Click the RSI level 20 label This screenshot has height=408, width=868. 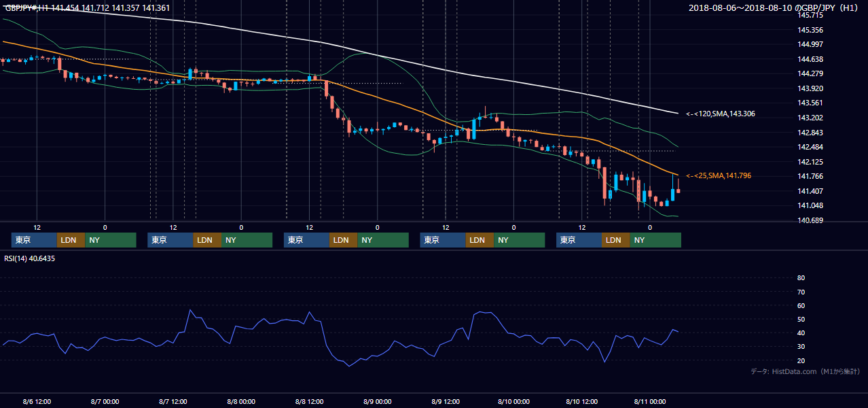(x=801, y=360)
